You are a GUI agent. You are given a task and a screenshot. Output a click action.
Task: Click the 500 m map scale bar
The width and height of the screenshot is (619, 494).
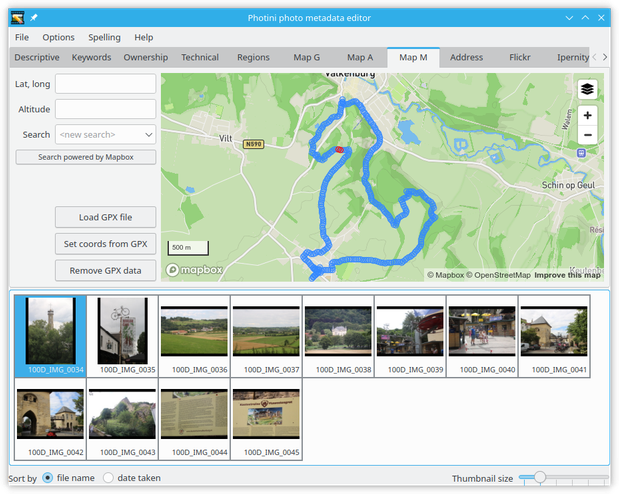point(188,248)
